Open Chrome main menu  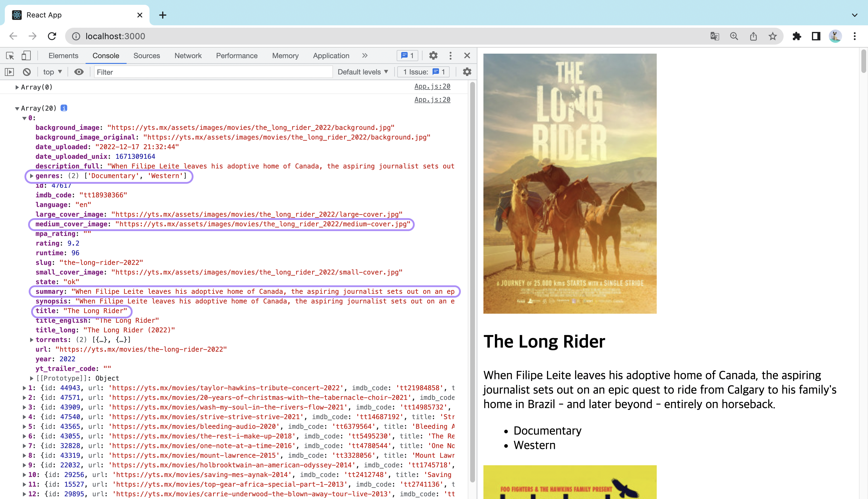(855, 36)
